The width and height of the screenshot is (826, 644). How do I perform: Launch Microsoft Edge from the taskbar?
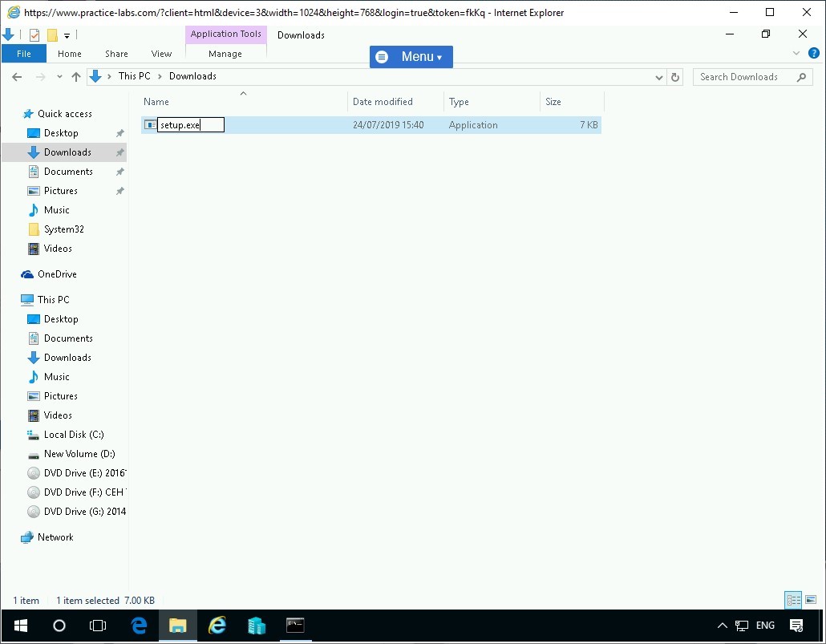pos(139,626)
